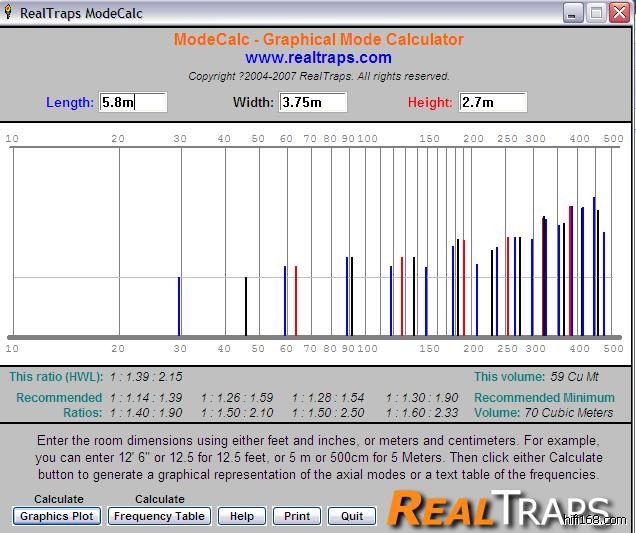The height and width of the screenshot is (533, 636).
Task: Click the Length input field showing 5.8m
Action: 133,102
